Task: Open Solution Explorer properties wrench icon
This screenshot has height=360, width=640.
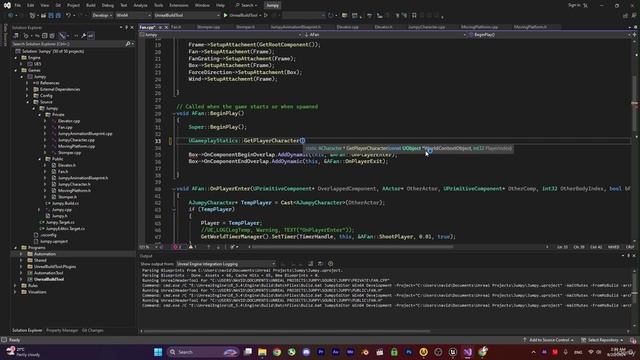Action: pos(83,36)
